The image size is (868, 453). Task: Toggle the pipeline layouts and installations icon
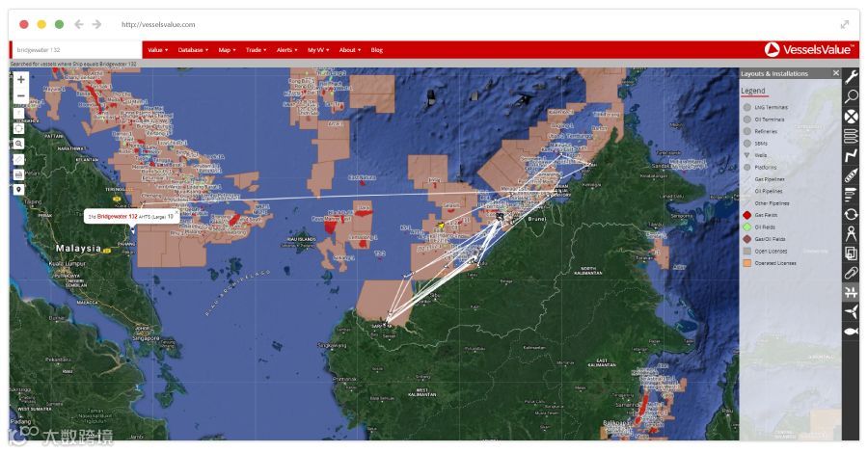point(851,292)
